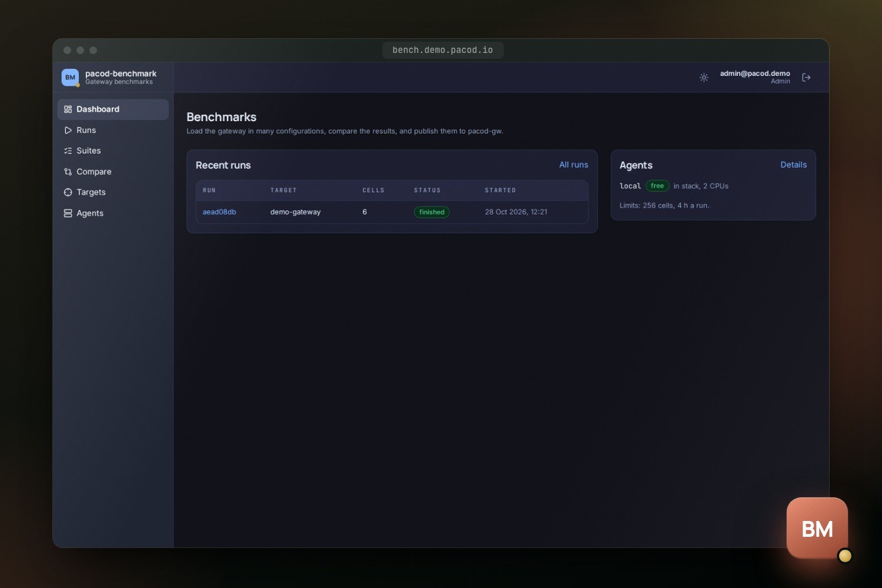Click the Benchmarks page heading
This screenshot has height=588, width=882.
[221, 118]
